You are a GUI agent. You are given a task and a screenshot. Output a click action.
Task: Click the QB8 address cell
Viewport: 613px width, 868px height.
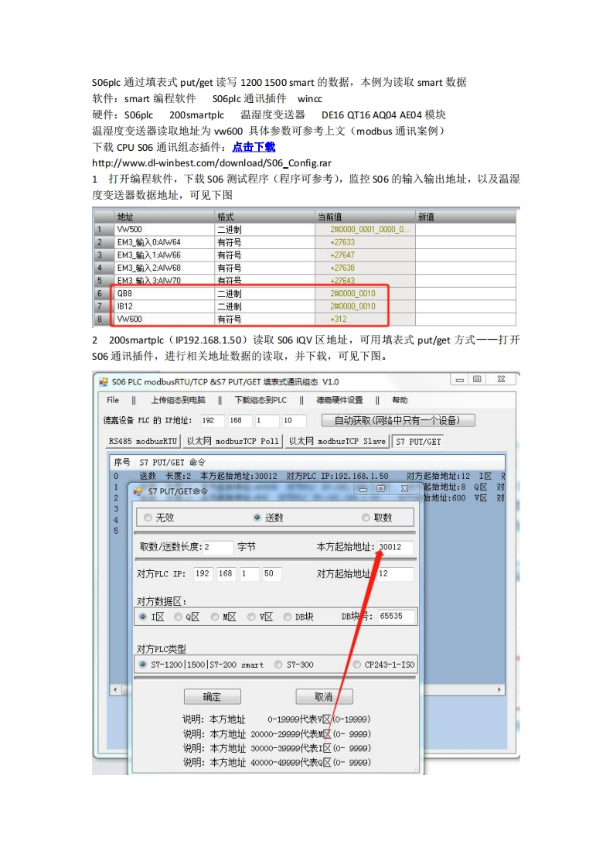(165, 293)
